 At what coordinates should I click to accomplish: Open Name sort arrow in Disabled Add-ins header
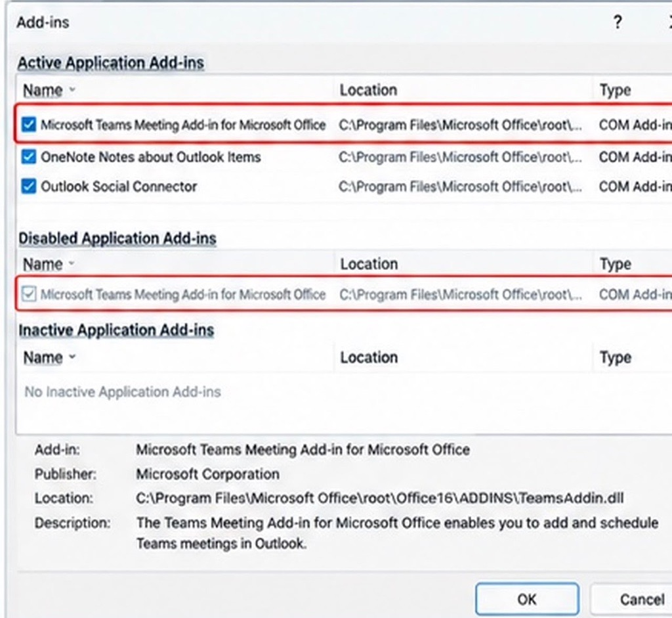pyautogui.click(x=72, y=263)
